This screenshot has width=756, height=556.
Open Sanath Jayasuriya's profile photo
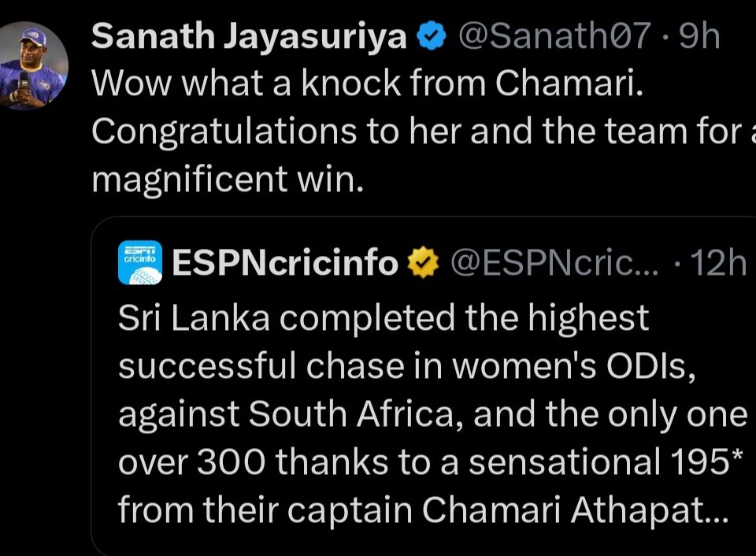[33, 65]
